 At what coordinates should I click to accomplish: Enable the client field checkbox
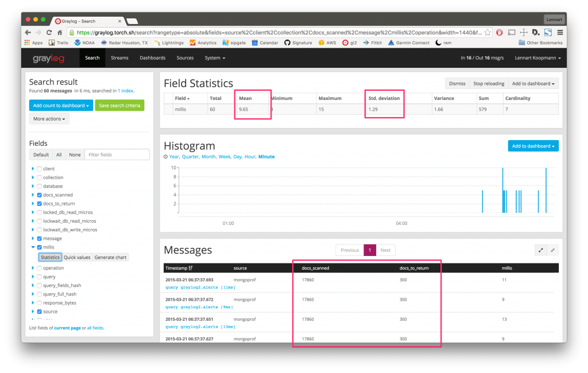pyautogui.click(x=39, y=169)
